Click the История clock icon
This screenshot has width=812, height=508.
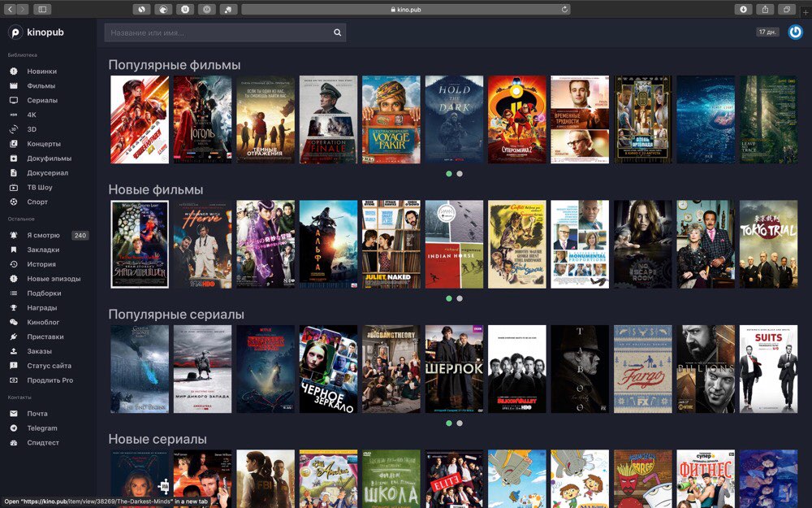click(14, 264)
